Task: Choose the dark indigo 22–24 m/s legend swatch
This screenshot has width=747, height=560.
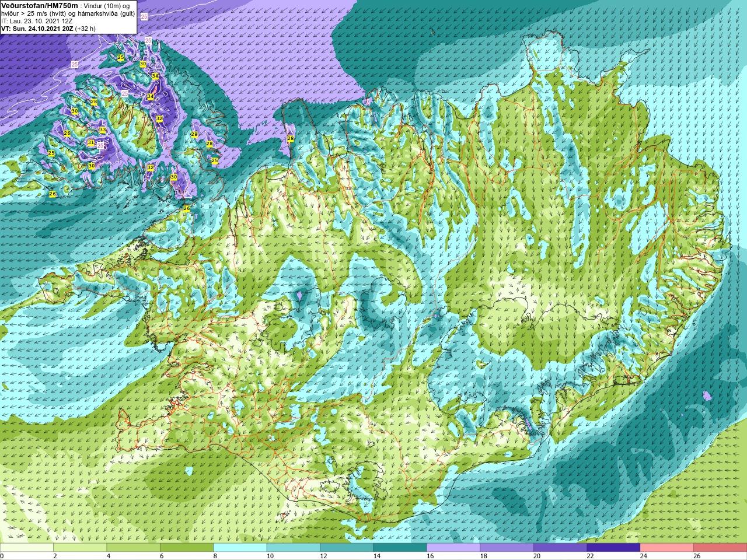Action: tap(614, 548)
